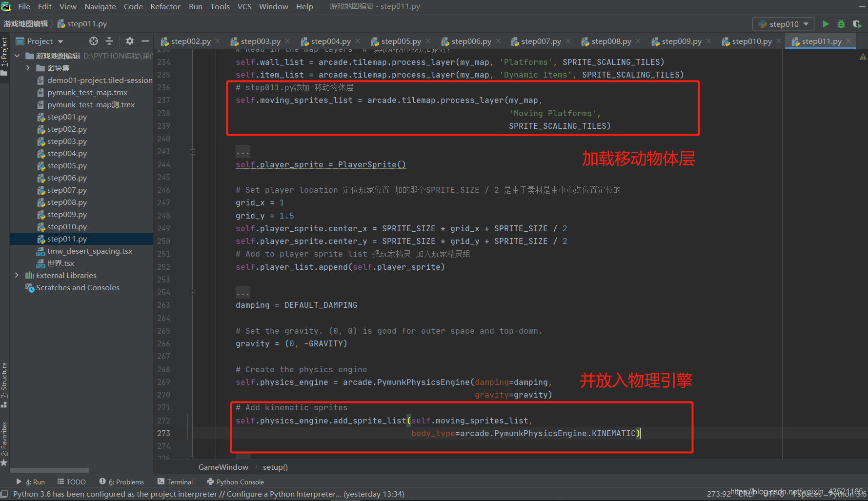The width and height of the screenshot is (868, 501).
Task: Click GameWindow in the breadcrumb bar
Action: [x=223, y=467]
